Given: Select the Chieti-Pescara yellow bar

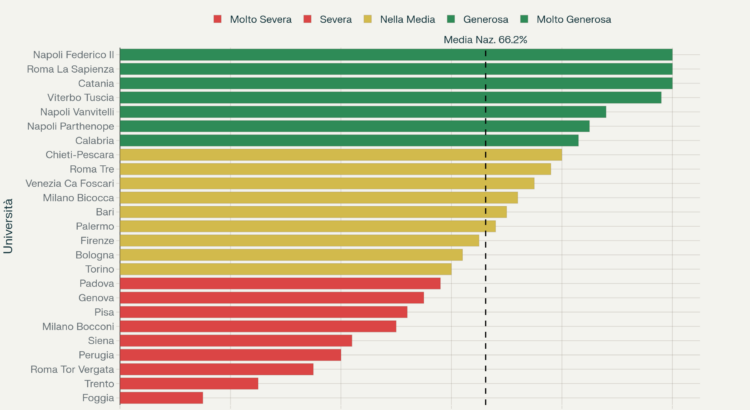Looking at the screenshot, I should 340,155.
